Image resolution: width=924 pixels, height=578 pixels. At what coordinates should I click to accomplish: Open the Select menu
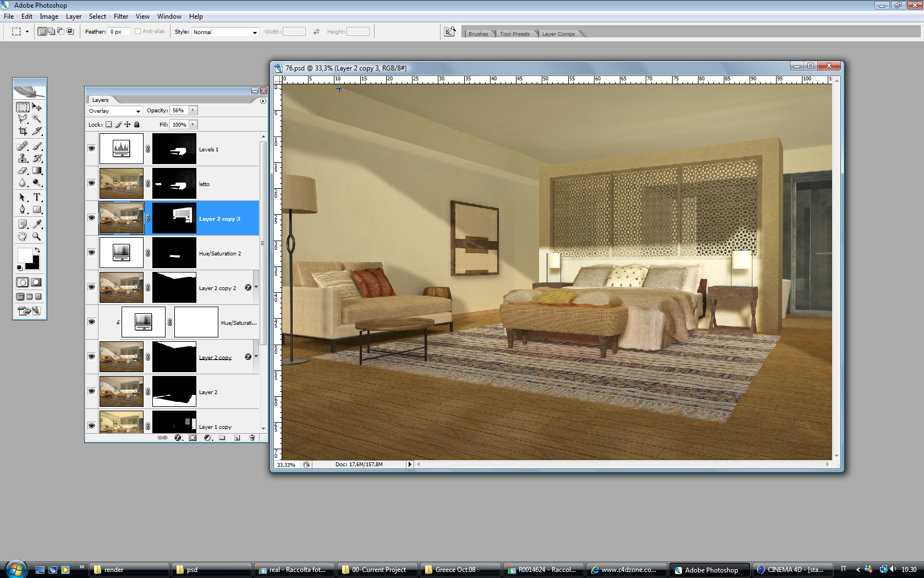(x=97, y=17)
